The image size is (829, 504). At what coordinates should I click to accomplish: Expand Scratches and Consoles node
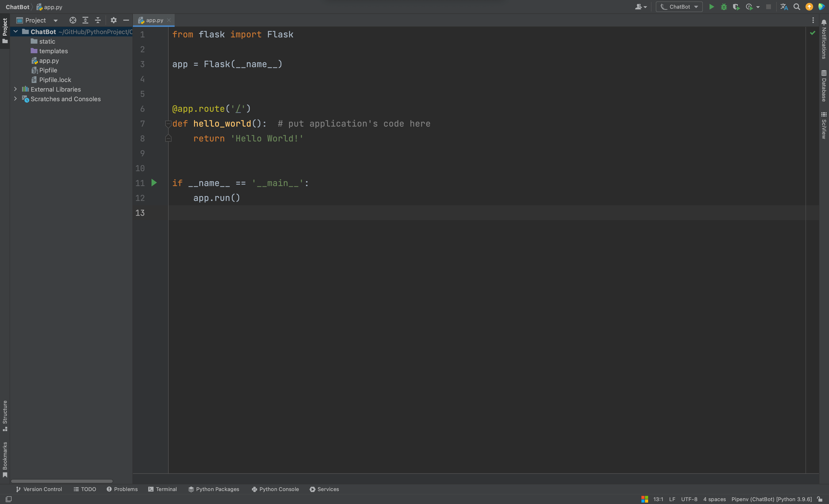point(16,99)
